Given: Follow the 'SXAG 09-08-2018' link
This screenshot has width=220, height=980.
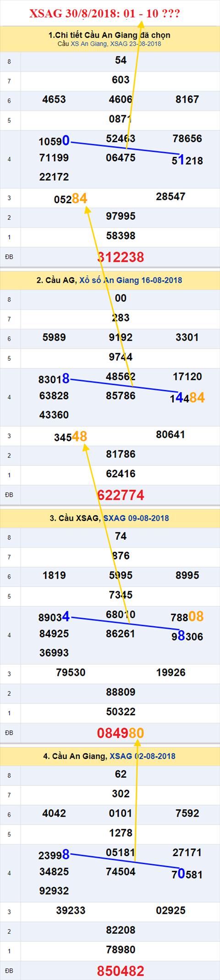Looking at the screenshot, I should (136, 518).
